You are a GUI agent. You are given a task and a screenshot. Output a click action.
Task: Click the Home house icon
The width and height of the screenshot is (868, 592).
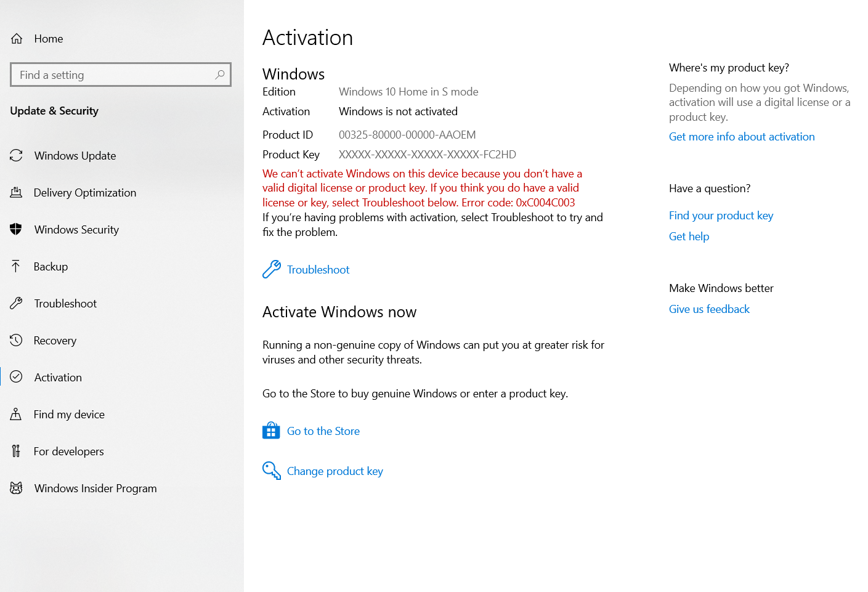pos(17,39)
